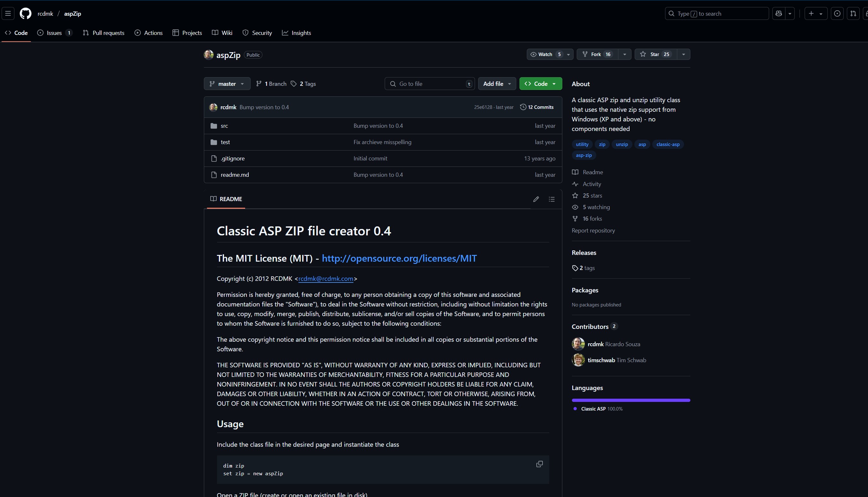Edit README with the pencil icon
The width and height of the screenshot is (868, 497).
[536, 199]
